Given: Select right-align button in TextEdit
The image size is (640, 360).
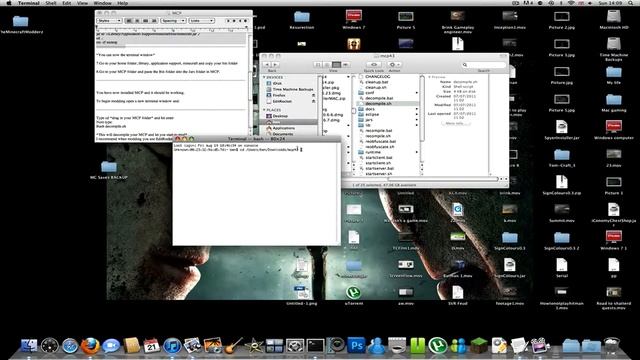Looking at the screenshot, I should coord(154,20).
